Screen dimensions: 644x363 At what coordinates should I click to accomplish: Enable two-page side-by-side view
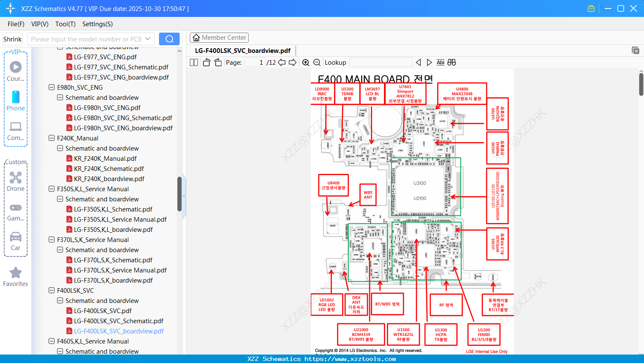pyautogui.click(x=193, y=62)
